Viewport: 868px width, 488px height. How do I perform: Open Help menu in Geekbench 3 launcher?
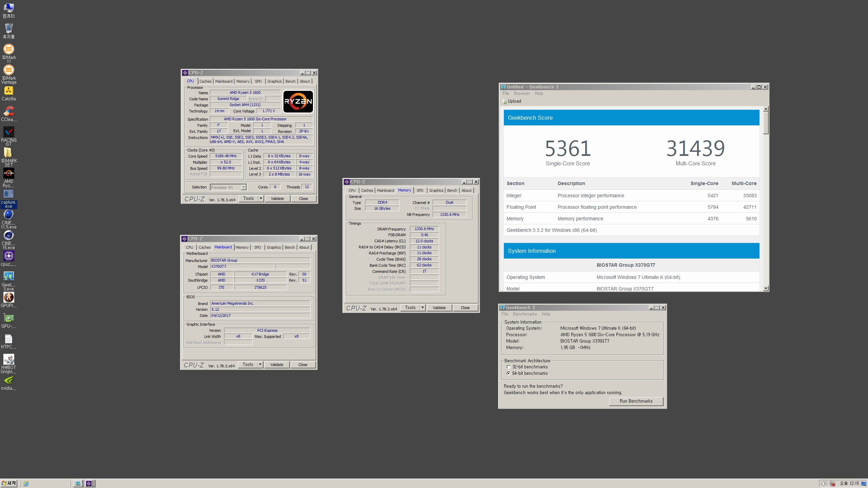click(546, 314)
